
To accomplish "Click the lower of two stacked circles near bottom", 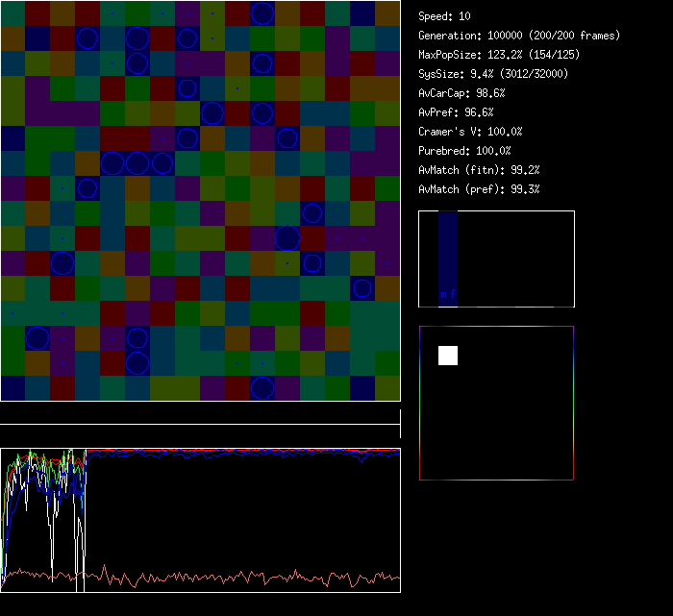I will pos(137,363).
